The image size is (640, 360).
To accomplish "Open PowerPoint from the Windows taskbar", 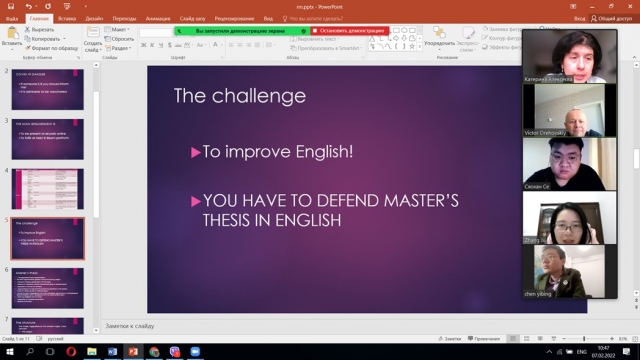I will click(133, 351).
